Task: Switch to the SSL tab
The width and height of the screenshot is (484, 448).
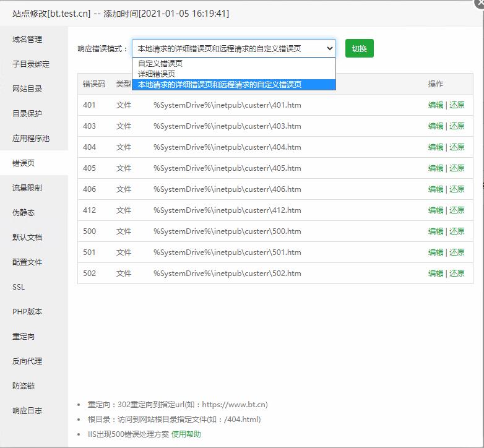Action: point(19,286)
